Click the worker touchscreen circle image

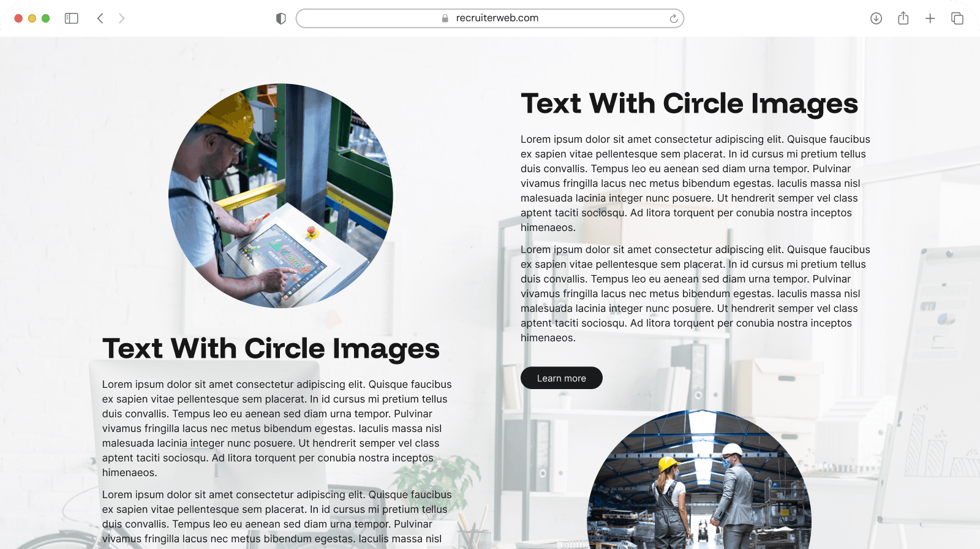pos(281,195)
